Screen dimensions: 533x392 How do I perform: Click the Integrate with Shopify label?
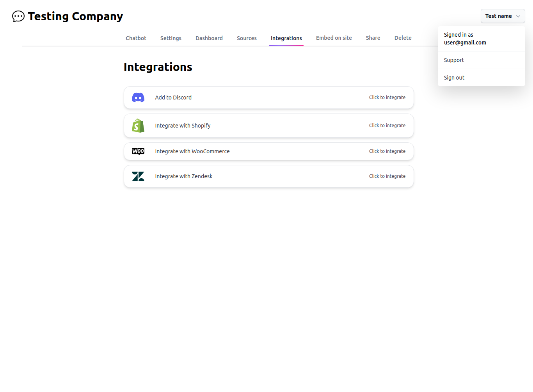(x=183, y=126)
